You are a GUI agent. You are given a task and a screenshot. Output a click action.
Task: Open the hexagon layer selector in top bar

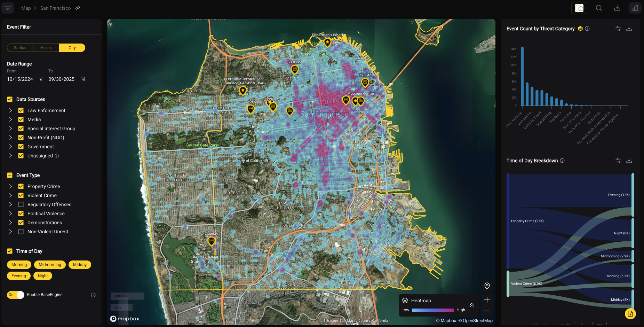tap(579, 8)
